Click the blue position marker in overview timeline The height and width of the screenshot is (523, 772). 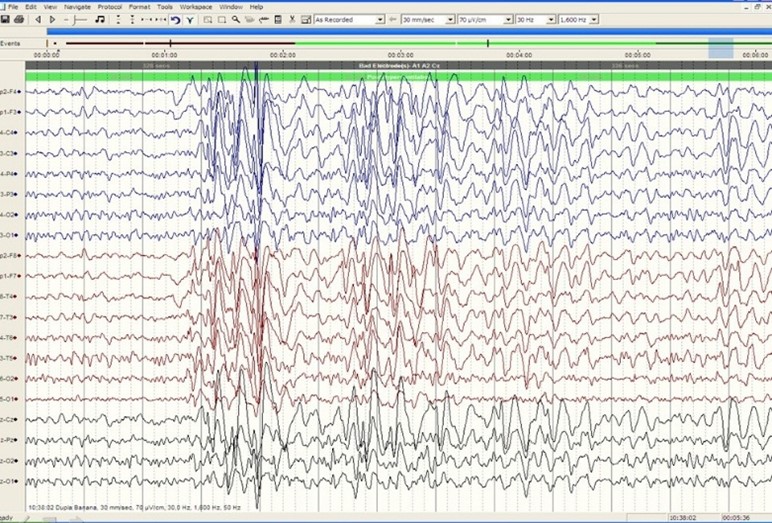coord(720,47)
